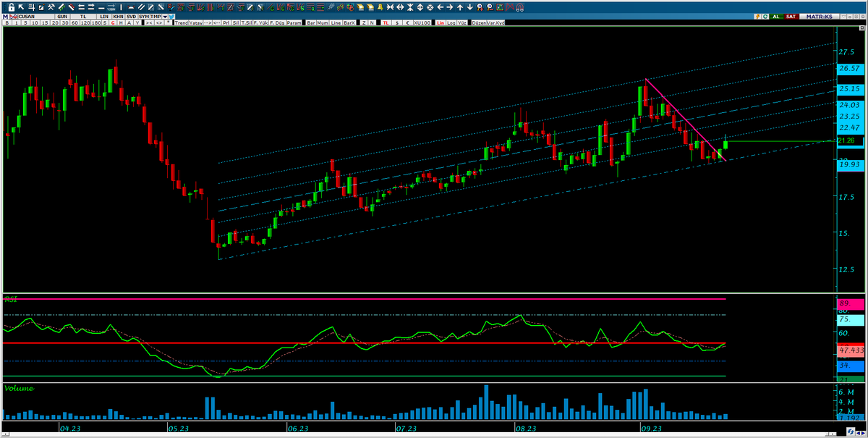Switch chart type to BarX
This screenshot has width=868, height=438.
click(x=349, y=23)
